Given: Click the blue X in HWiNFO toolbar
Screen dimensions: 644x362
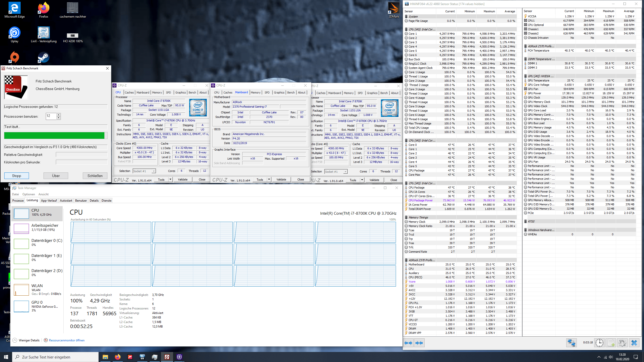Looking at the screenshot, I should coord(634,343).
